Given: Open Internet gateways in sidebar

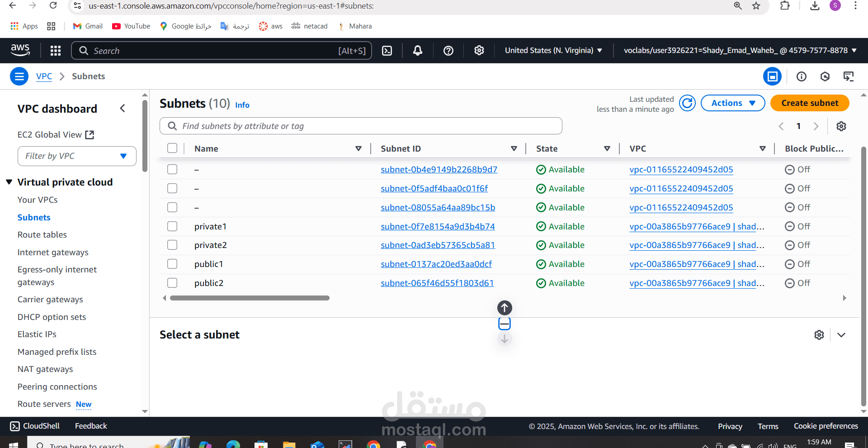Looking at the screenshot, I should click(53, 253).
